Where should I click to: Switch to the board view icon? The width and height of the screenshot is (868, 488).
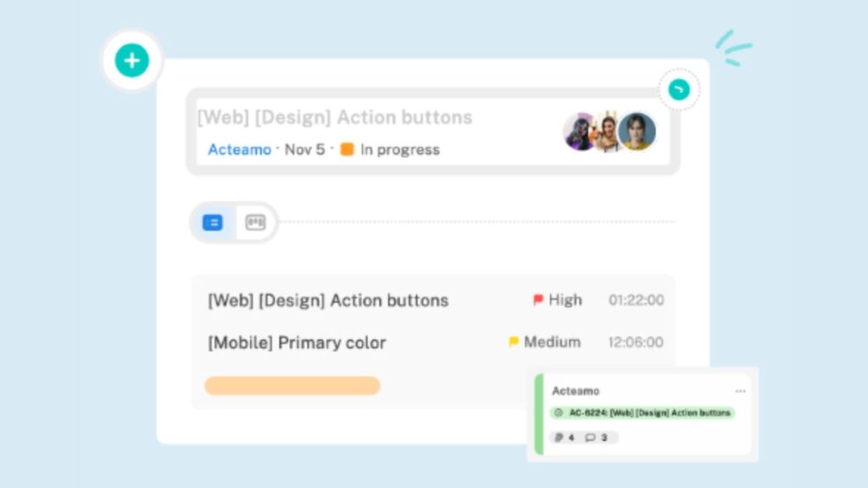(255, 223)
